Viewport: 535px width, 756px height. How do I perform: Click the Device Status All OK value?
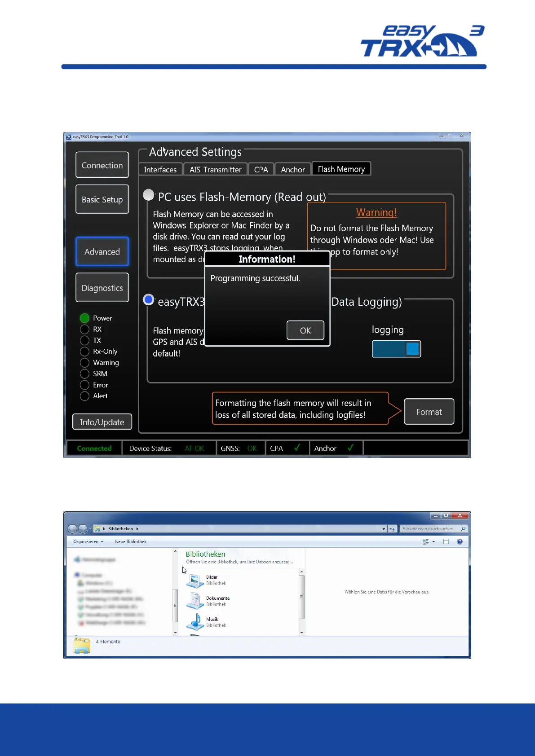pyautogui.click(x=195, y=448)
